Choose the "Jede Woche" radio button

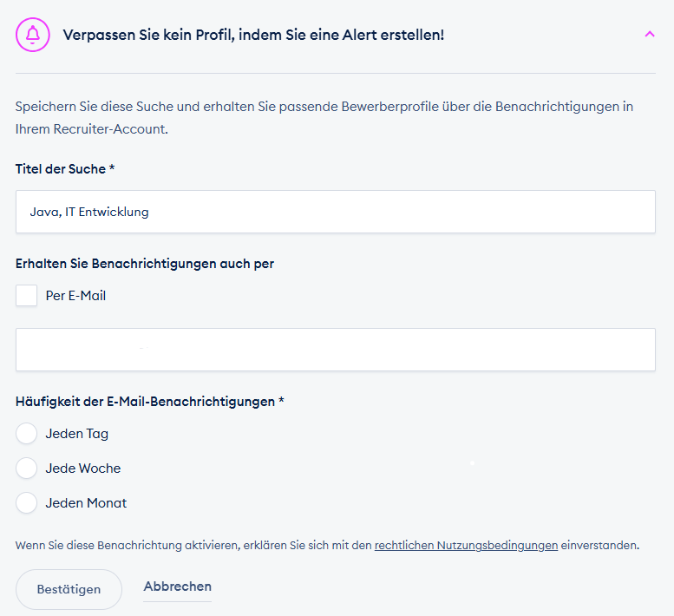[x=27, y=469]
